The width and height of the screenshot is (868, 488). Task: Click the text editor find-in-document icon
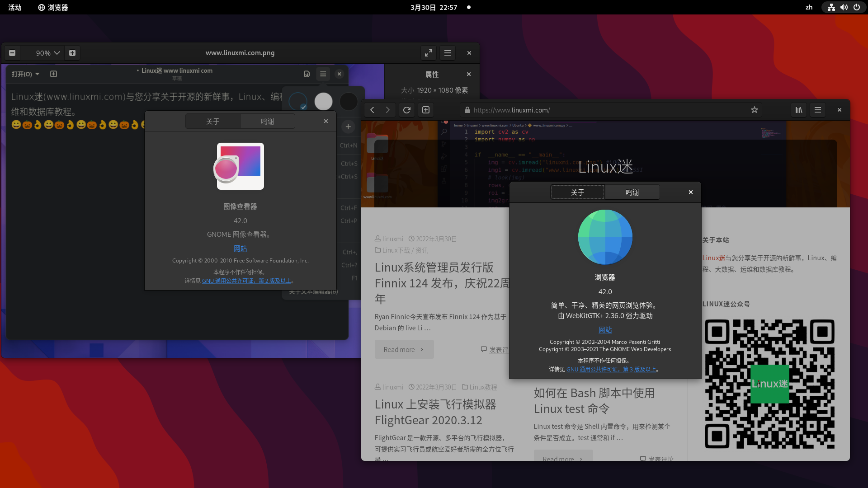point(307,74)
